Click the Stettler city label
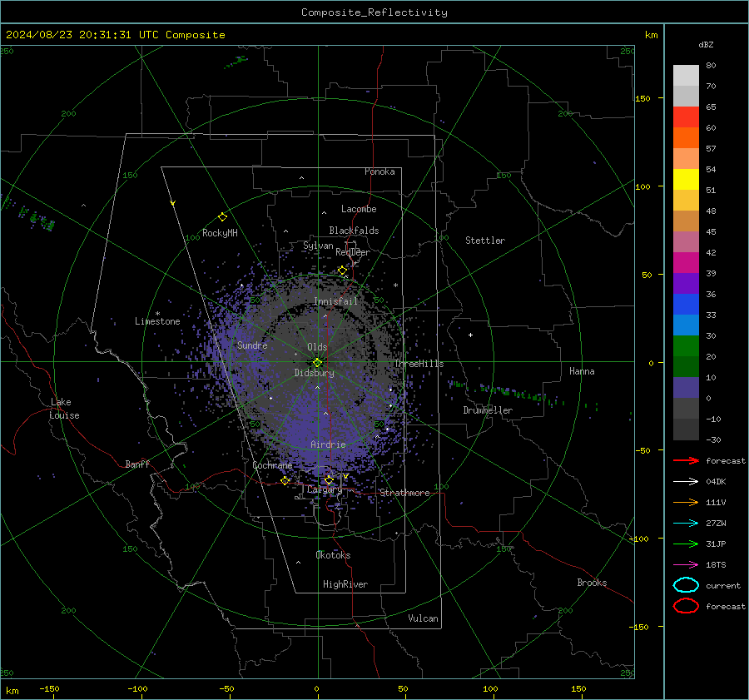This screenshot has height=700, width=749. coord(485,241)
